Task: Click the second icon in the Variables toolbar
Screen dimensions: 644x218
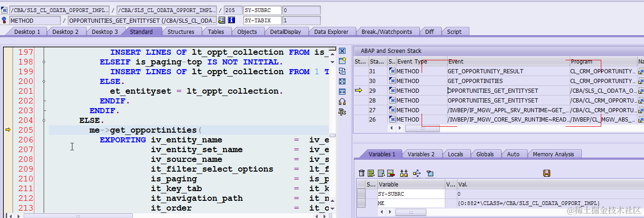Action: point(371,173)
